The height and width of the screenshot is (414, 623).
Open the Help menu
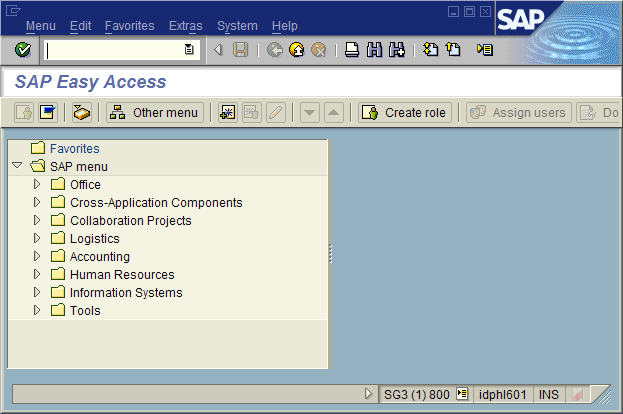coord(284,26)
